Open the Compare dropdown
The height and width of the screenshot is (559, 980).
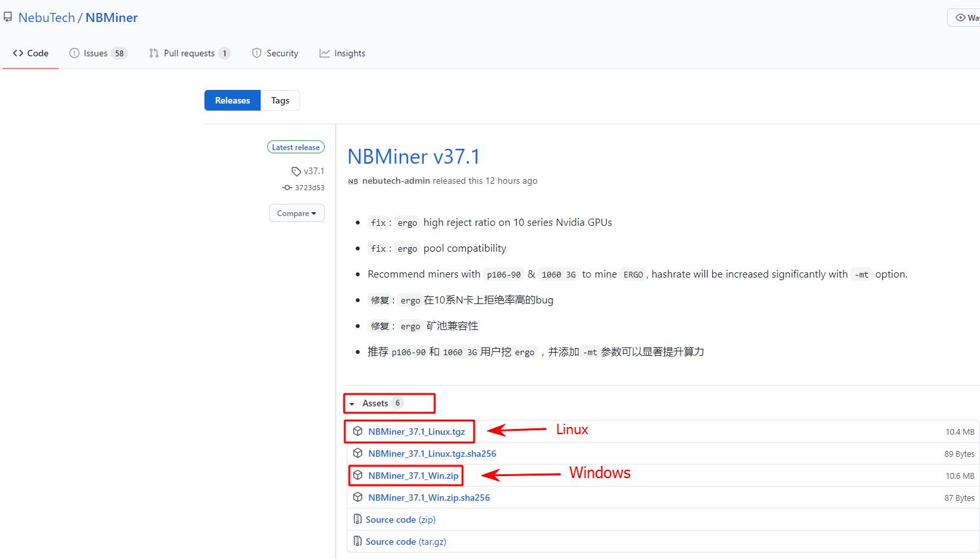click(x=297, y=214)
